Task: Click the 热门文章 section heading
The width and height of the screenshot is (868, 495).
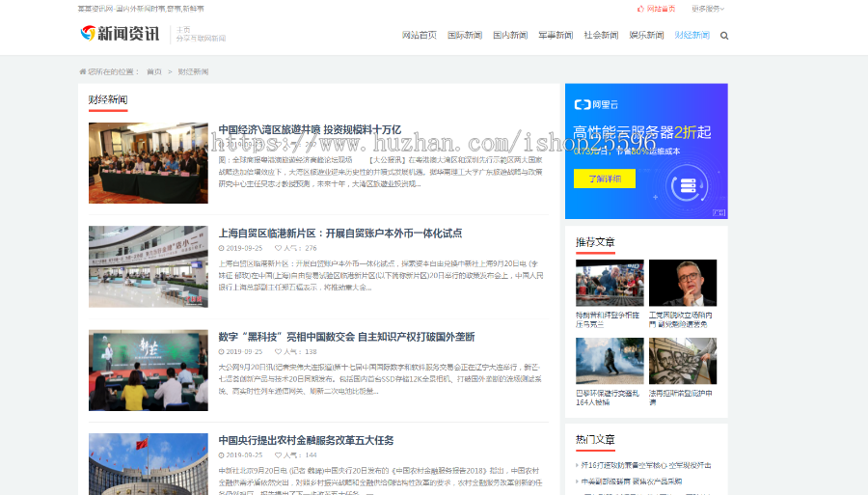Action: coord(595,440)
